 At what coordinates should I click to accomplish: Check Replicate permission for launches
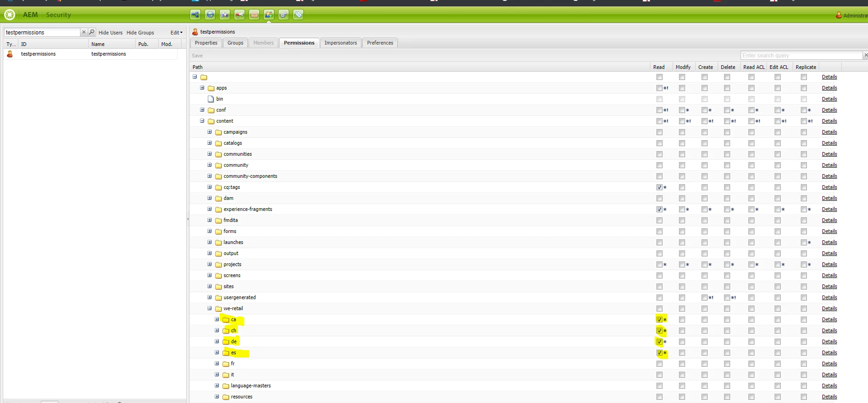(x=804, y=242)
